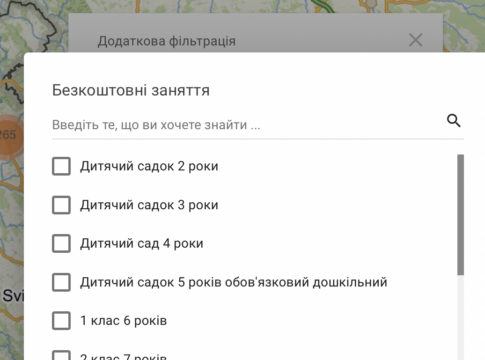Click the scrollbar track below the thumb
485x360 pixels.
[460, 317]
